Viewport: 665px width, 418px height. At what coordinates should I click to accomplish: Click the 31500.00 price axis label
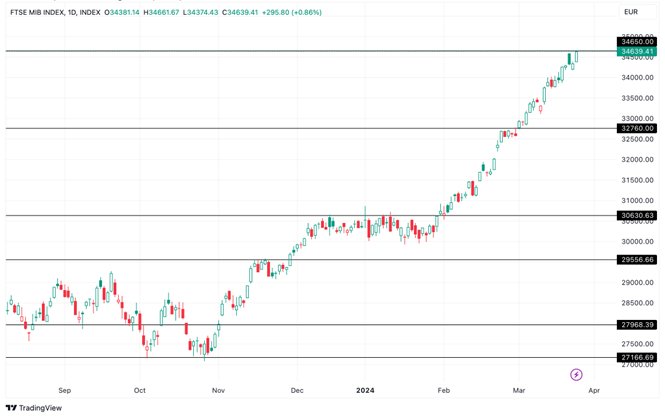pyautogui.click(x=637, y=180)
